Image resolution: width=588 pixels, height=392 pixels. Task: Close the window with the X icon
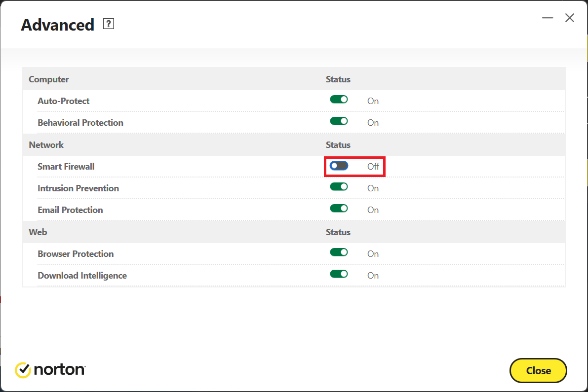point(570,18)
